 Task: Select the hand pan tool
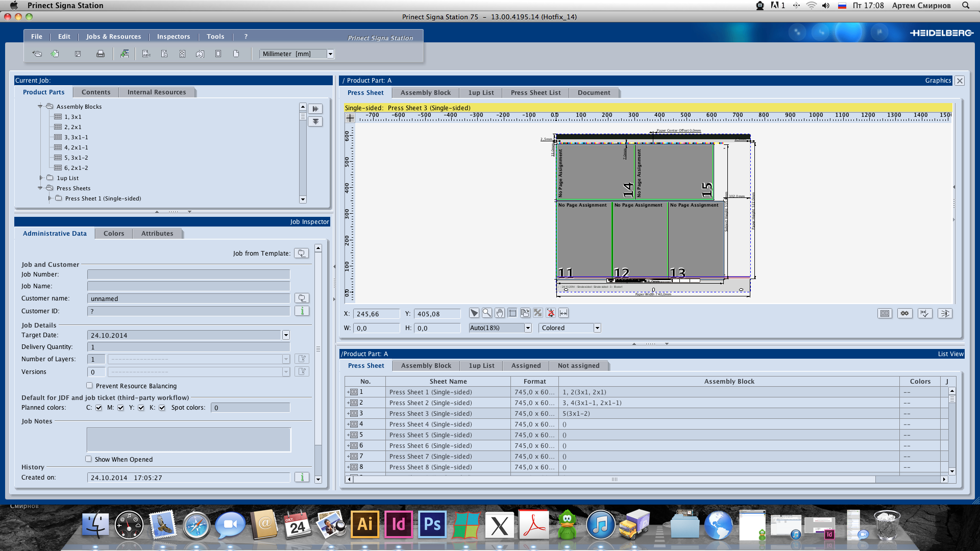(x=500, y=313)
